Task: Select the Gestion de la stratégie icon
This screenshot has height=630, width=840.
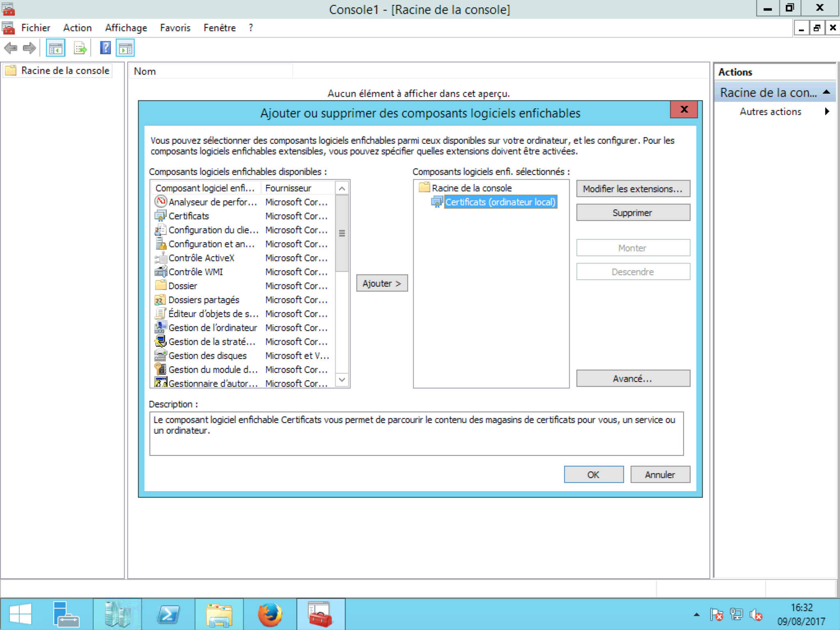Action: click(161, 341)
